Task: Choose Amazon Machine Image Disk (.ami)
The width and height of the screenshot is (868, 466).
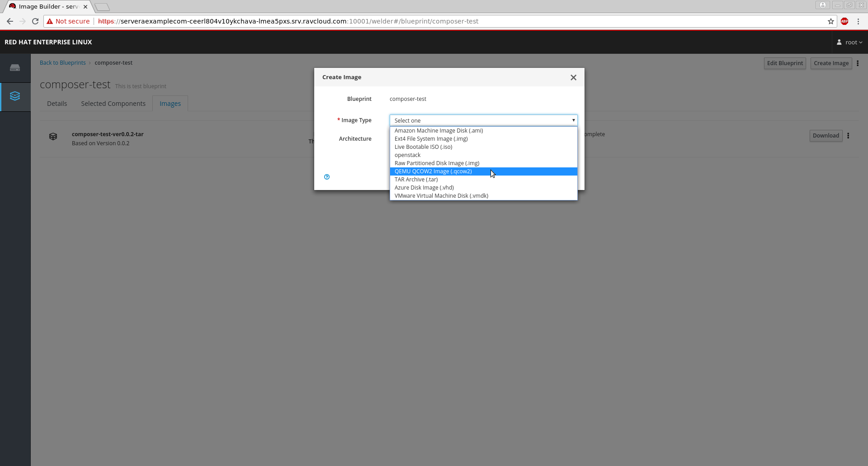Action: [x=483, y=131]
